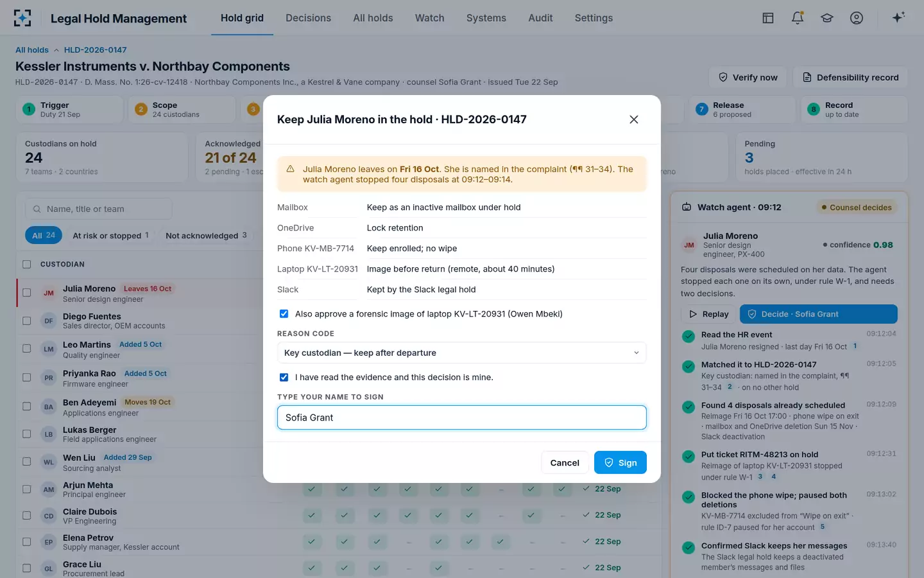Screen dimensions: 924x578
Task: Filter by At risk or stopped
Action: pos(110,236)
